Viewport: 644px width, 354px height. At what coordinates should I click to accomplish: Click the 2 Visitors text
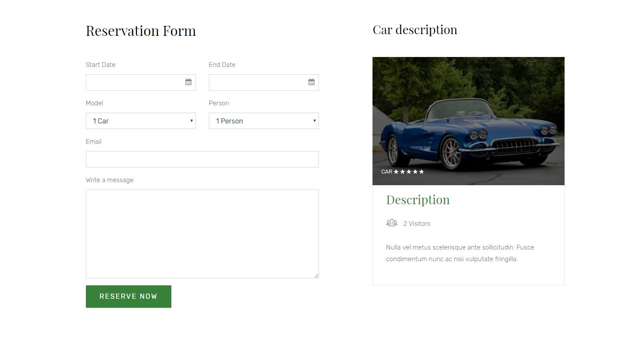click(417, 224)
